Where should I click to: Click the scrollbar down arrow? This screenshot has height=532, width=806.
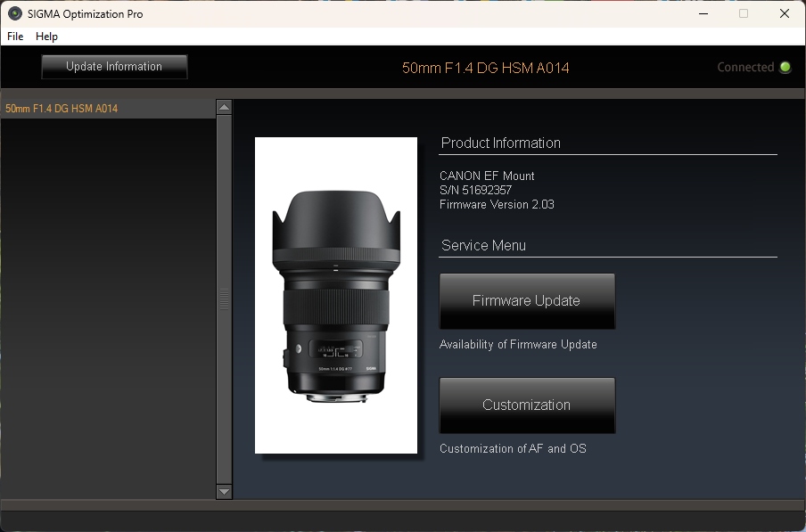[x=224, y=492]
